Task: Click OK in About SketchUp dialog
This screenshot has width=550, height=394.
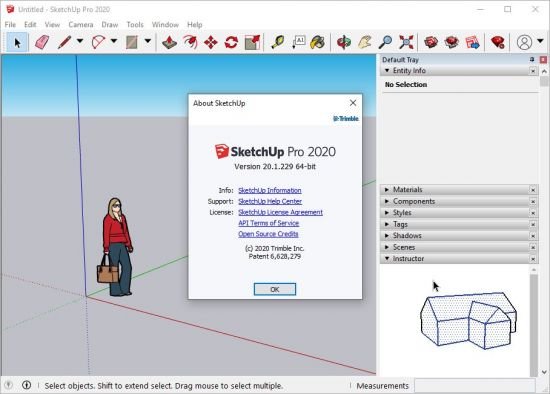Action: 275,289
